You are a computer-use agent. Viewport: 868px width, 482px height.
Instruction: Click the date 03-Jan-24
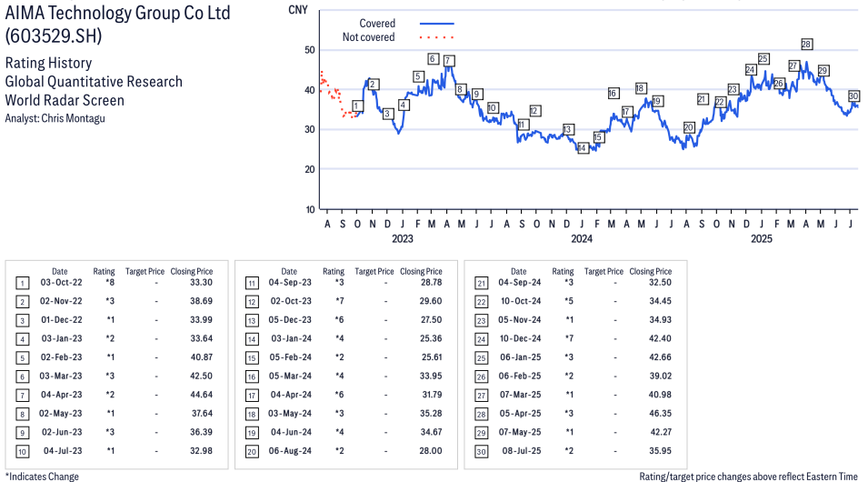tap(291, 338)
